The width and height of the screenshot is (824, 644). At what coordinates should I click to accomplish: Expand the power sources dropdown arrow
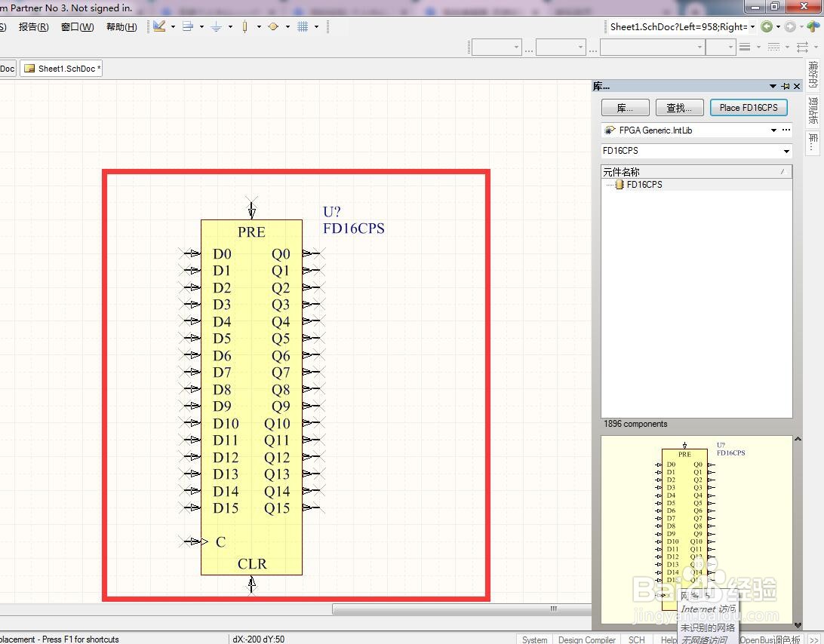[x=230, y=26]
